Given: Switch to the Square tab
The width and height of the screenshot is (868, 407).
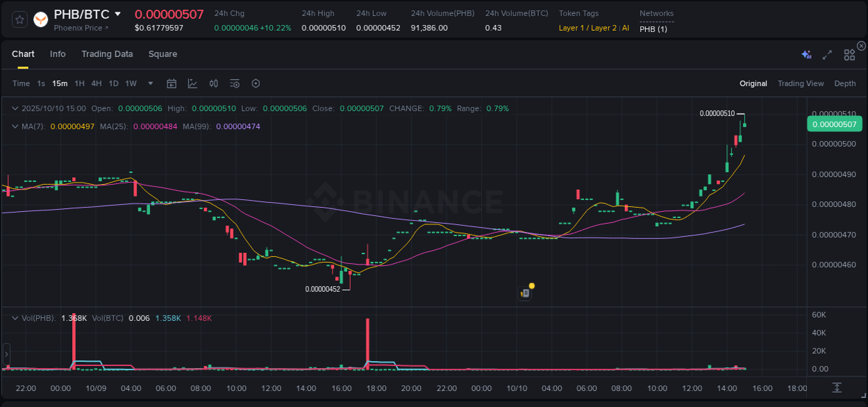Looking at the screenshot, I should coord(162,53).
